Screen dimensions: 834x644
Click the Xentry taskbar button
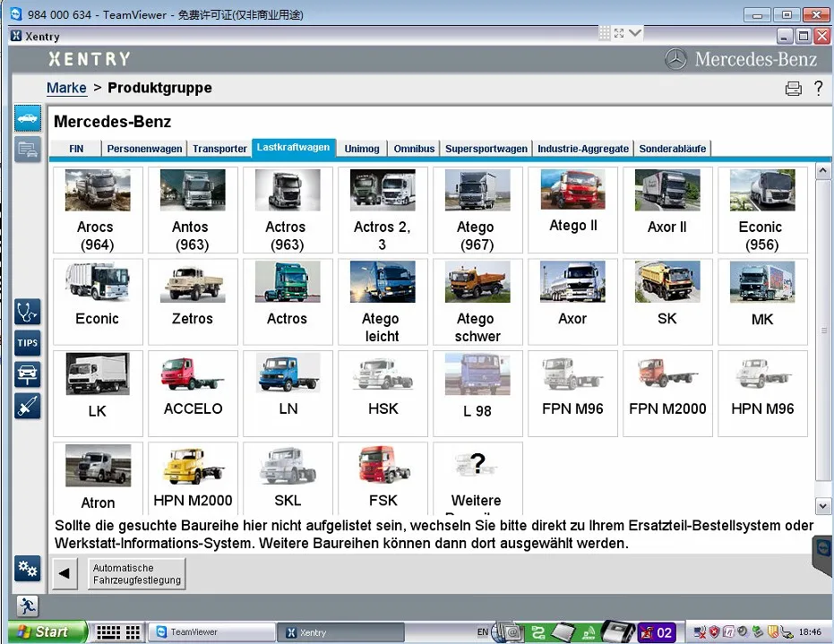point(340,632)
